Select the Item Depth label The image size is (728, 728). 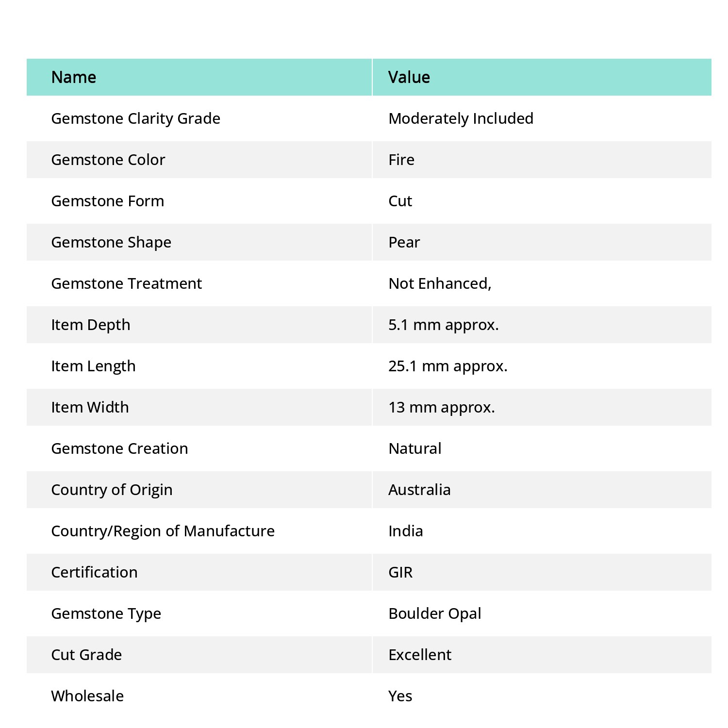(91, 325)
